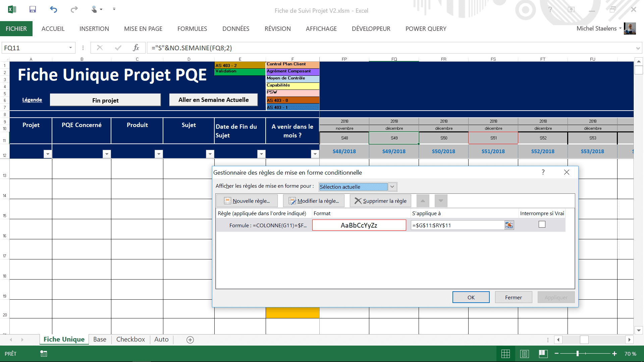Image resolution: width=644 pixels, height=362 pixels.
Task: Click the Undo arrow icon
Action: [53, 9]
